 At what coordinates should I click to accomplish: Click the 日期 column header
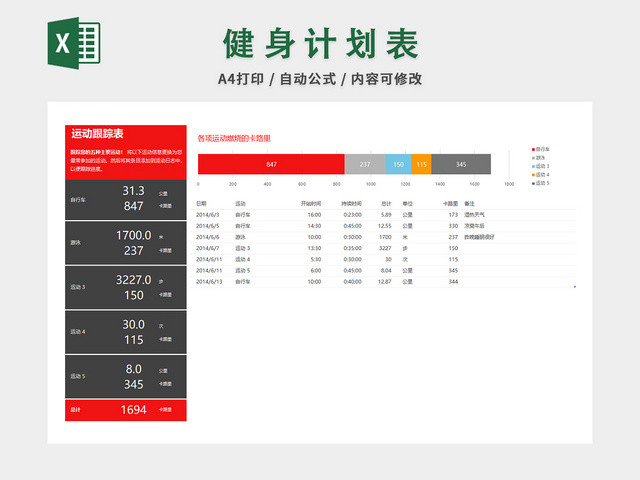point(201,203)
